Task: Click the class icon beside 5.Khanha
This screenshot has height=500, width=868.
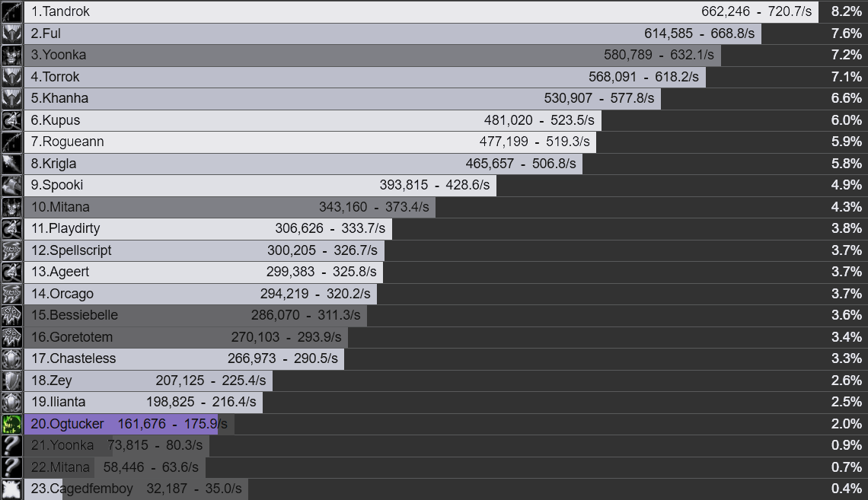Action: point(11,98)
